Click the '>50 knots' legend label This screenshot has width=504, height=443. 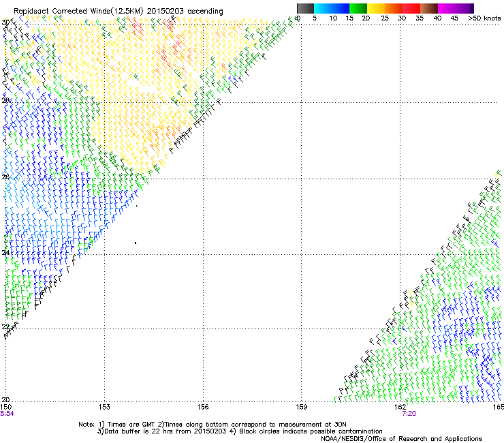[484, 18]
